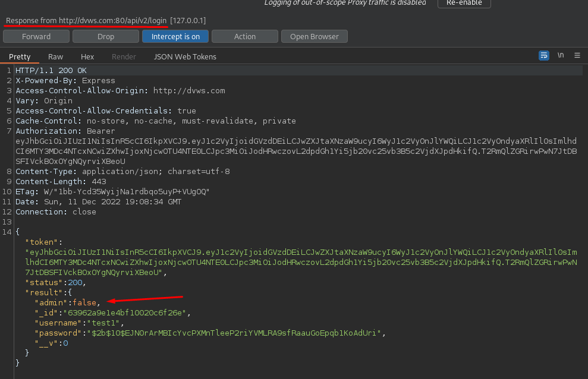Click the Vary: Origin header line
This screenshot has width=588, height=379.
[44, 101]
